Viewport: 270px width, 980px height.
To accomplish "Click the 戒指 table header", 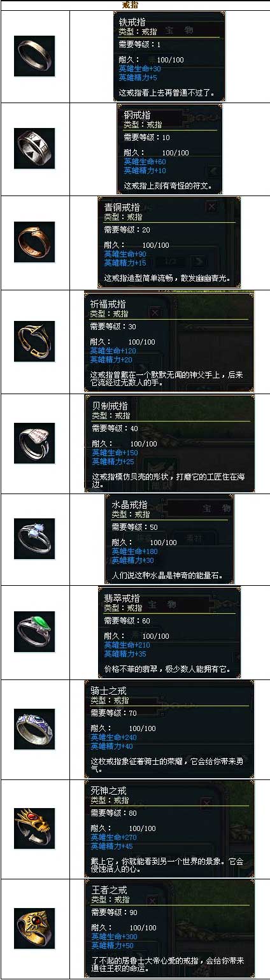I will pyautogui.click(x=131, y=5).
